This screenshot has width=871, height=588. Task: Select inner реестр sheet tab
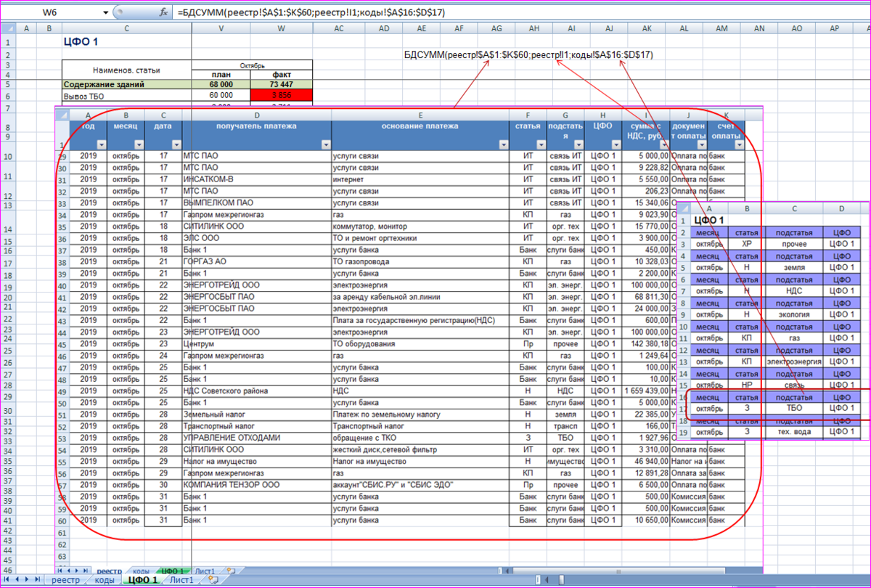109,571
